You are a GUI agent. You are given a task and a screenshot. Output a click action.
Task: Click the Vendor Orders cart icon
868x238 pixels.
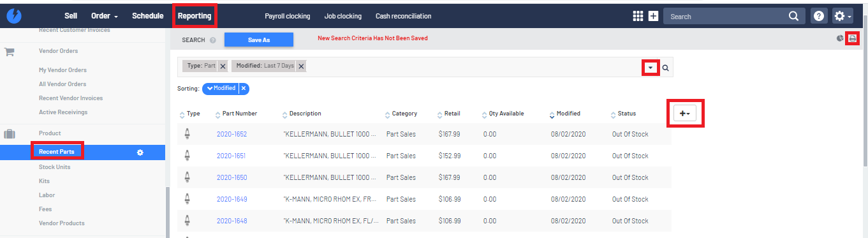pyautogui.click(x=10, y=52)
